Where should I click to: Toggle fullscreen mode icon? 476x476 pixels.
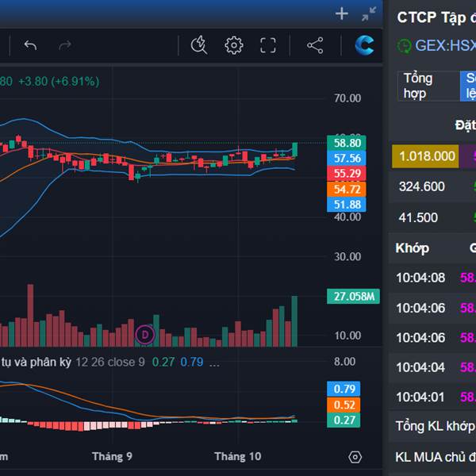click(268, 45)
